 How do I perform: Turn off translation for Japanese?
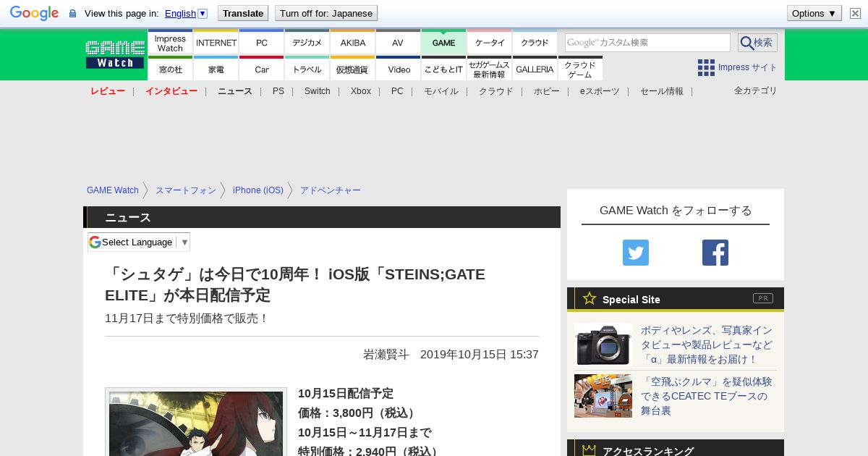pyautogui.click(x=326, y=13)
